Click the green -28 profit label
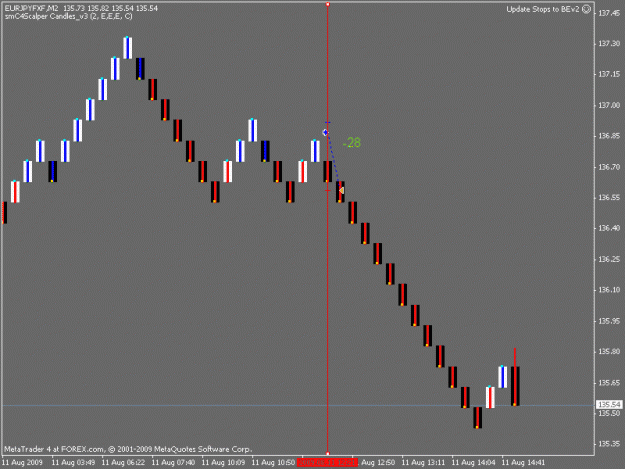Image resolution: width=625 pixels, height=469 pixels. tap(352, 143)
